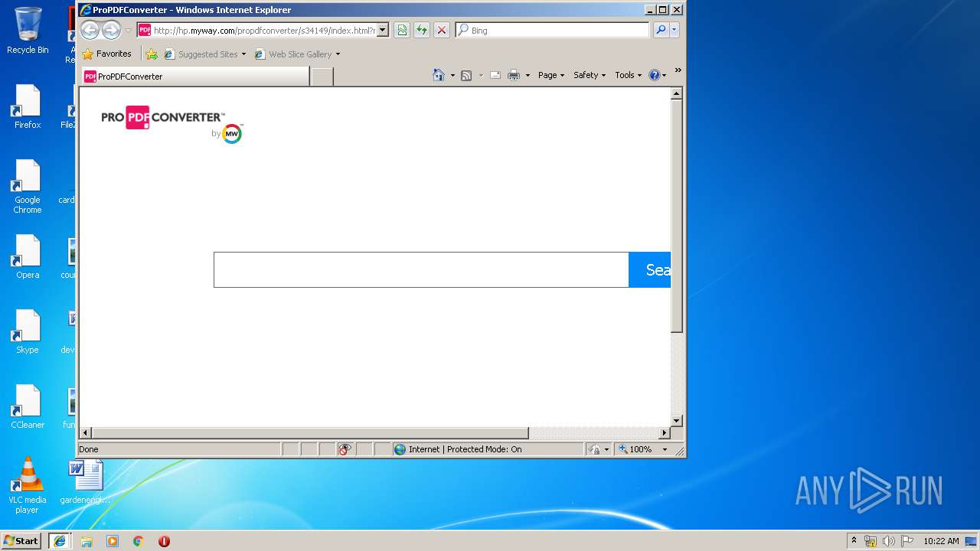The image size is (980, 551).
Task: Open the Safety menu
Action: 590,75
